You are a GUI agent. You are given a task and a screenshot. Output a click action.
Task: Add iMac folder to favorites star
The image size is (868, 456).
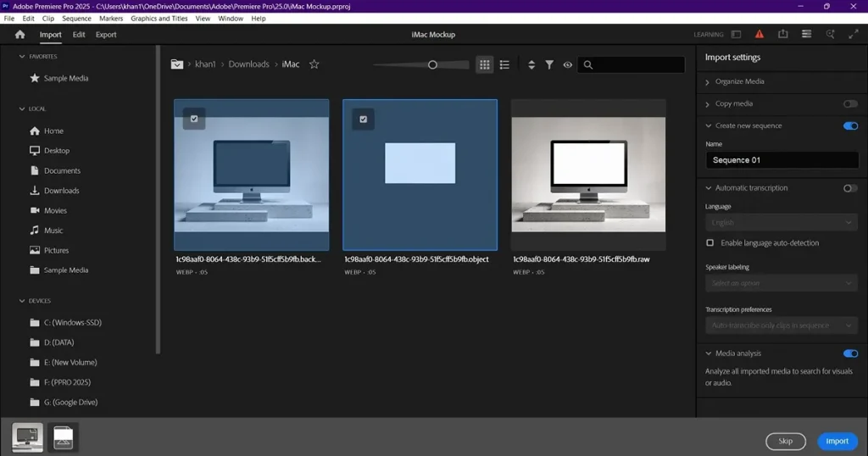click(x=314, y=64)
